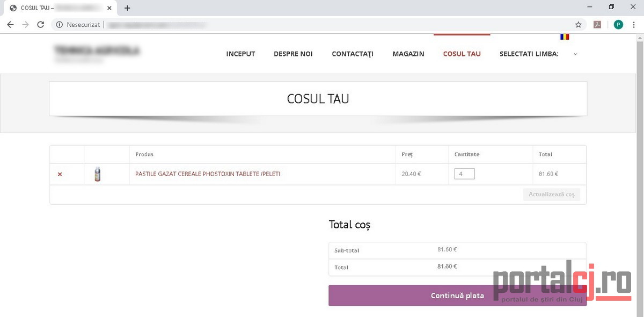644x317 pixels.
Task: Open the MAGAZIN menu item
Action: coord(408,54)
